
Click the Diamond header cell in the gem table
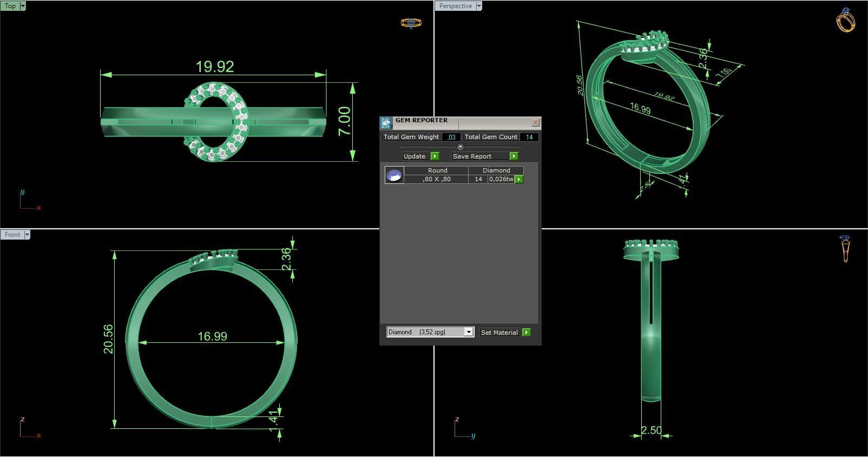pyautogui.click(x=496, y=170)
